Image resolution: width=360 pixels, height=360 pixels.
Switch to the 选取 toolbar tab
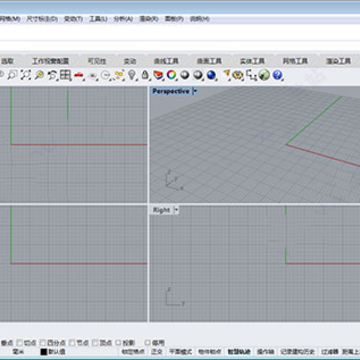pyautogui.click(x=8, y=61)
